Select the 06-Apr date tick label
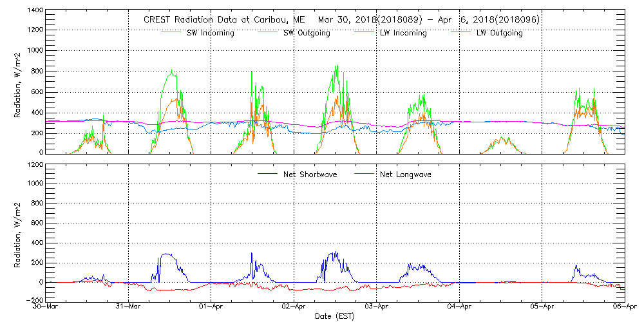The height and width of the screenshot is (322, 644). 625,307
